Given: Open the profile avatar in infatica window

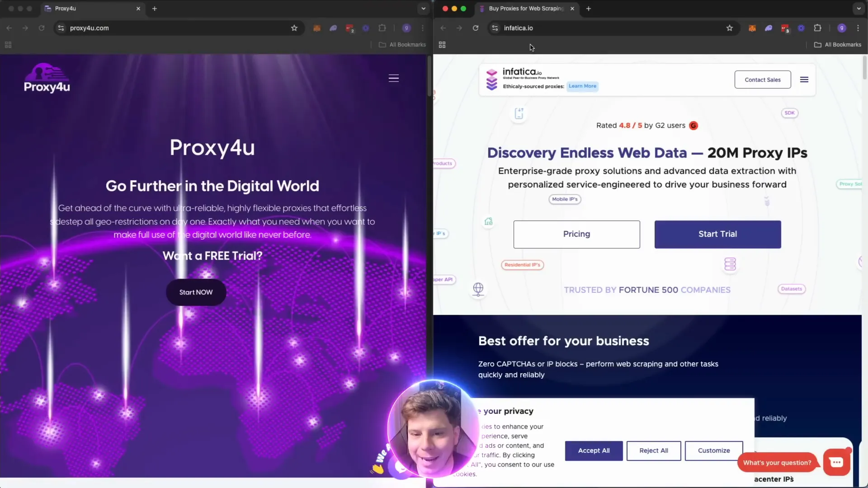Looking at the screenshot, I should (x=842, y=28).
